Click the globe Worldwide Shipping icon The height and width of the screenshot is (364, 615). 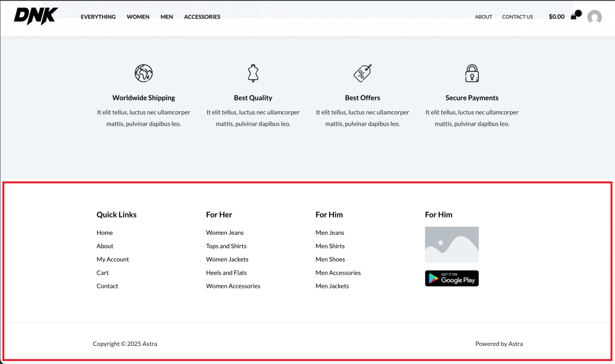pyautogui.click(x=144, y=73)
